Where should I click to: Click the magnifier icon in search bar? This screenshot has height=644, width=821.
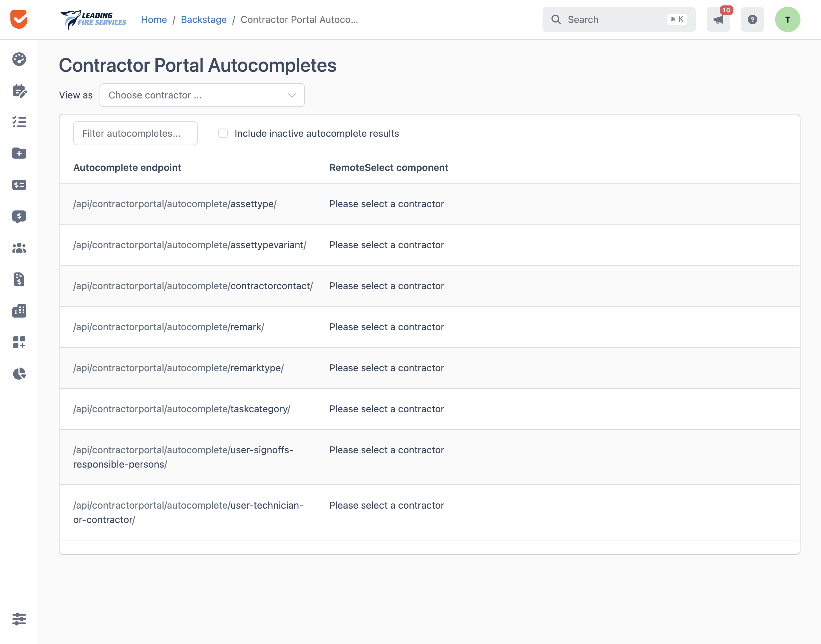tap(556, 19)
